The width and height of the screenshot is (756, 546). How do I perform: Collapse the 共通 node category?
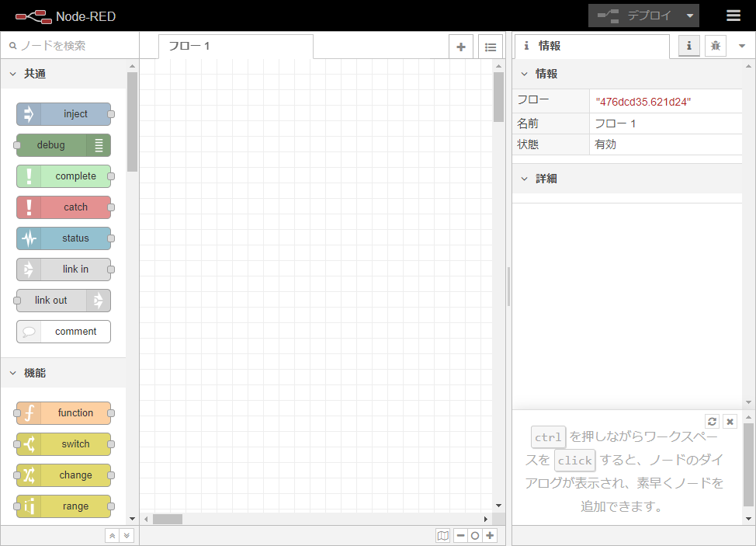[x=12, y=73]
